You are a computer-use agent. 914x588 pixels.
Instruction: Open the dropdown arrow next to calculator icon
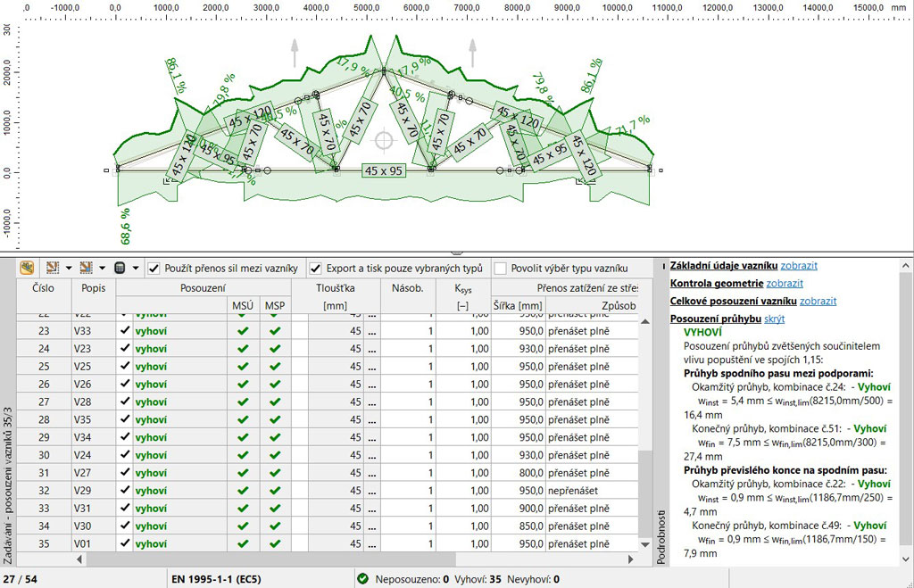[135, 268]
